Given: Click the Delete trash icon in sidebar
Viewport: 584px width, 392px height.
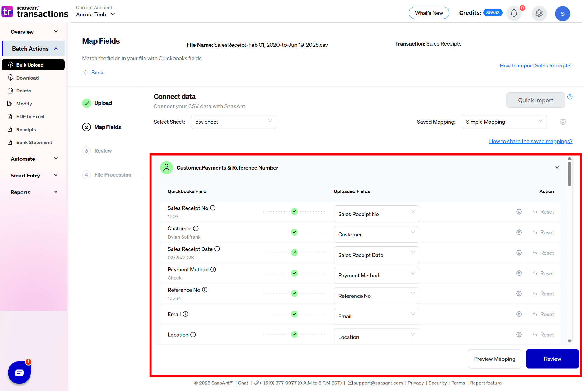Looking at the screenshot, I should (11, 91).
